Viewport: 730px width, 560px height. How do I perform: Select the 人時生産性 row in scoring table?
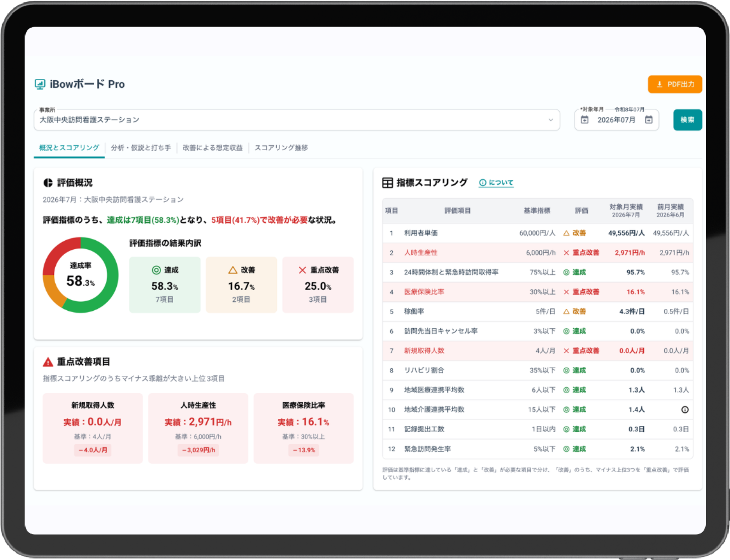(x=538, y=252)
